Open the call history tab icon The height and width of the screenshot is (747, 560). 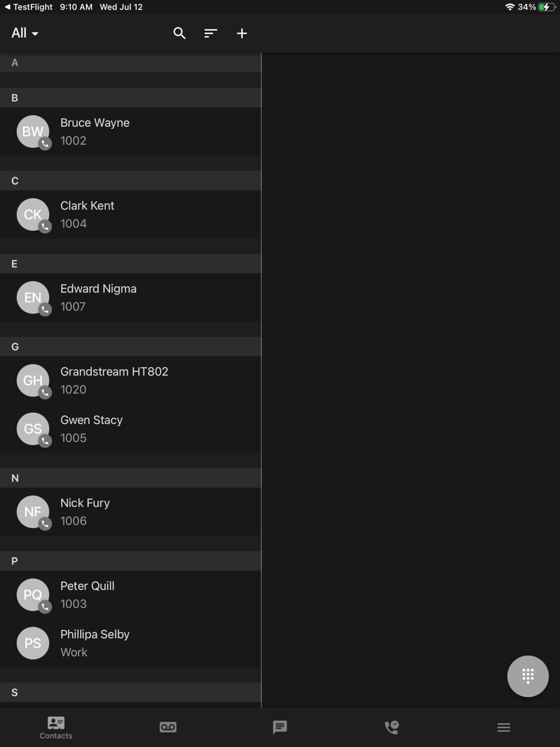pyautogui.click(x=392, y=727)
